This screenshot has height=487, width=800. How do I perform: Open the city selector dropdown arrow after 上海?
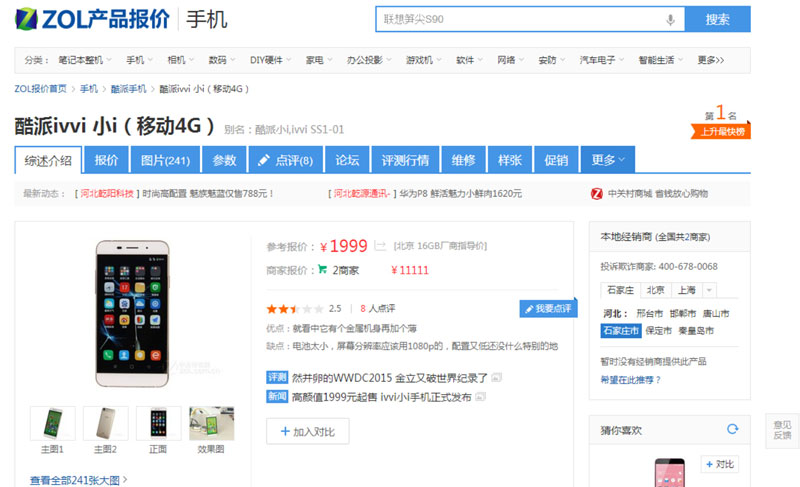click(x=709, y=290)
